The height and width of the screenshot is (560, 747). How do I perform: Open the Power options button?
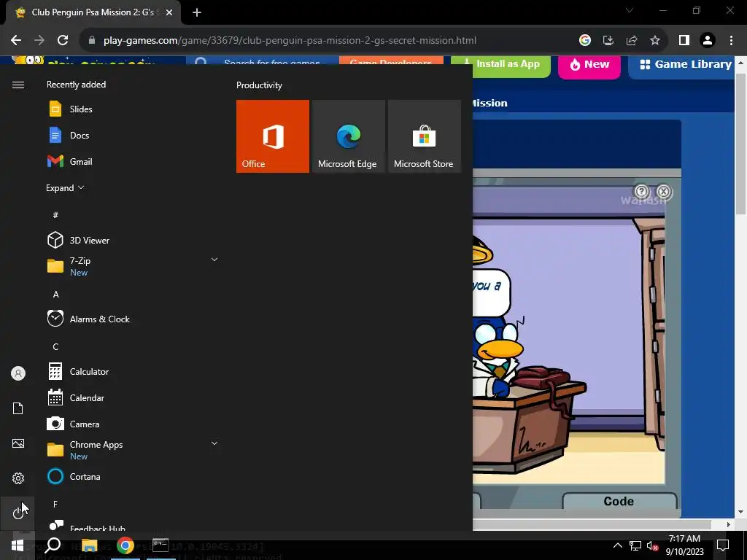[x=18, y=513]
